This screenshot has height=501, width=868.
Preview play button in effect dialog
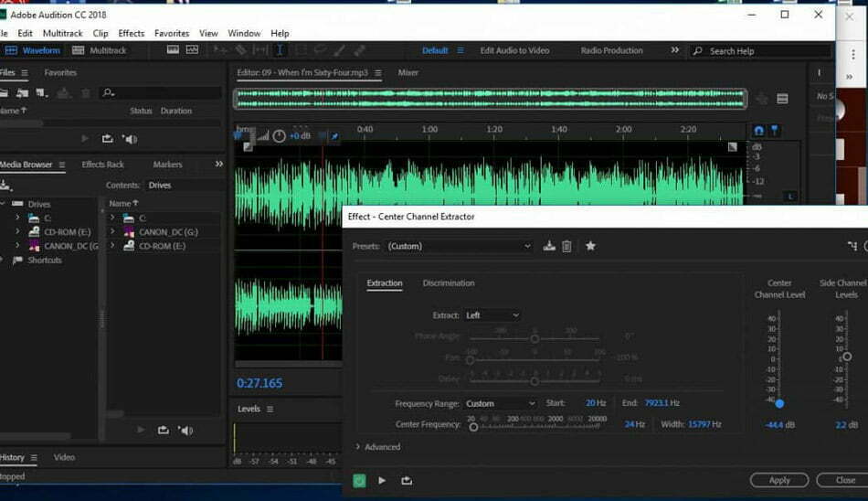click(382, 481)
